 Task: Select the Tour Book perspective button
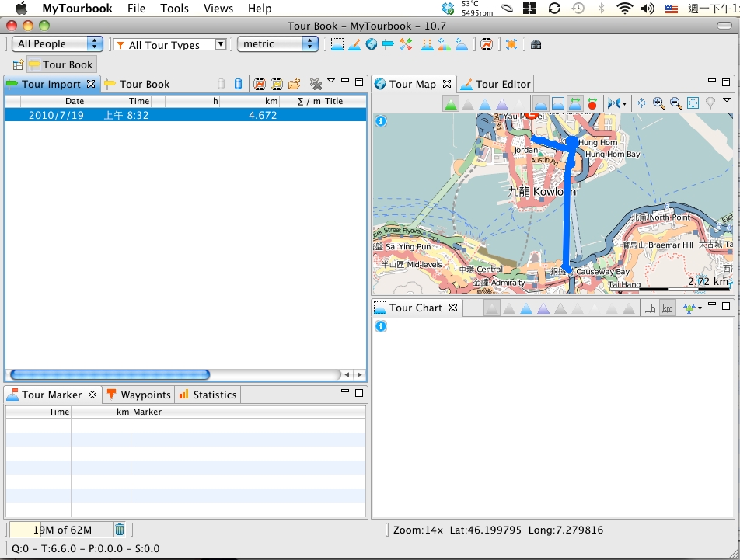(x=61, y=64)
